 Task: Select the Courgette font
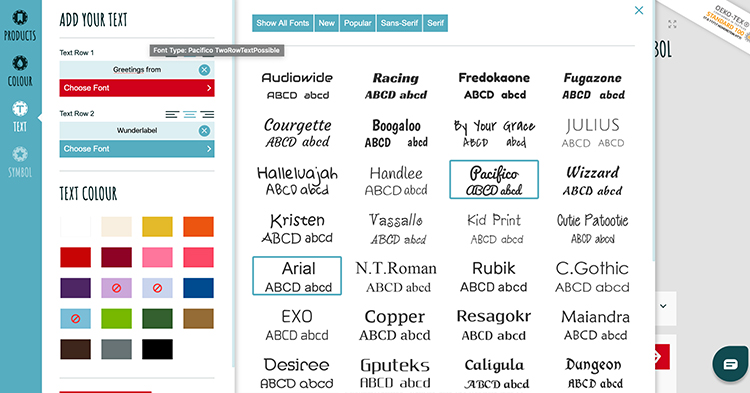click(x=297, y=132)
